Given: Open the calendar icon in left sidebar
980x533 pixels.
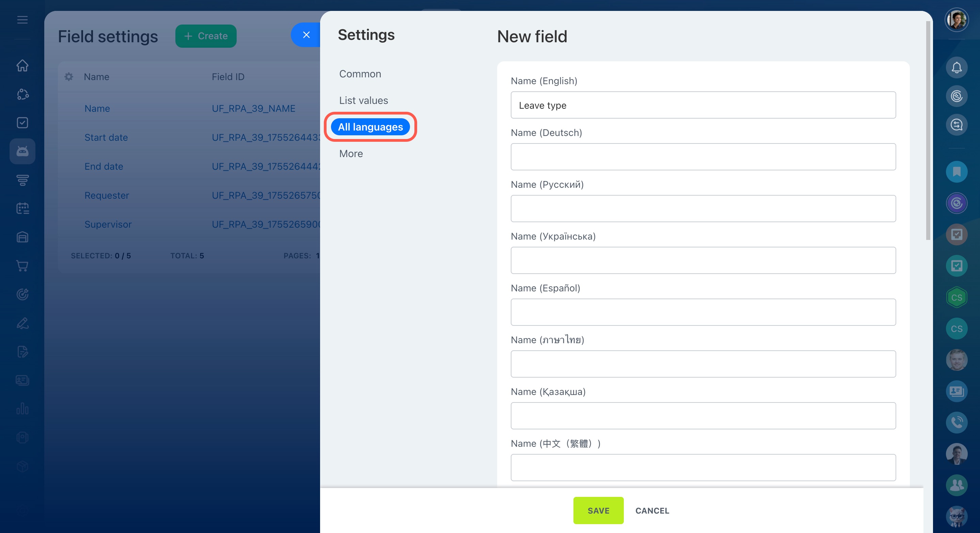Looking at the screenshot, I should tap(22, 208).
